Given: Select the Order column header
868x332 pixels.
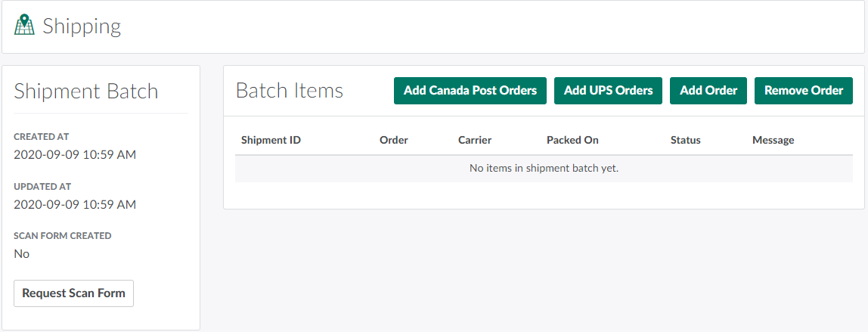Looking at the screenshot, I should click(393, 140).
